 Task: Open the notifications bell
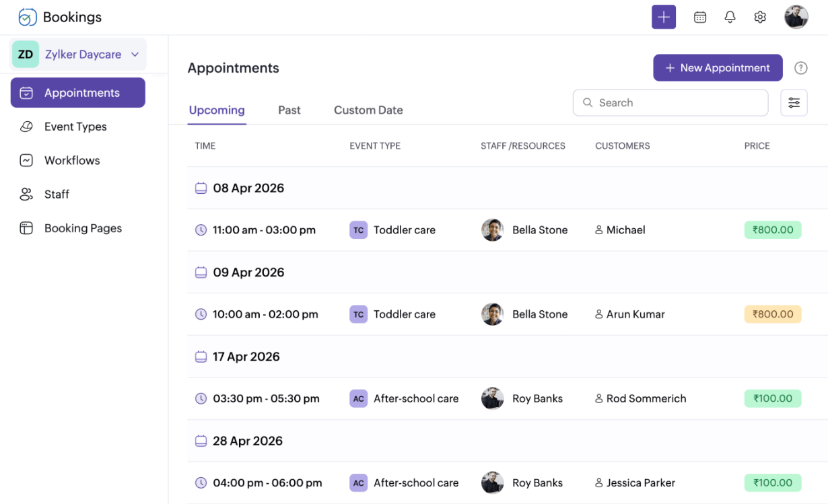pos(730,17)
